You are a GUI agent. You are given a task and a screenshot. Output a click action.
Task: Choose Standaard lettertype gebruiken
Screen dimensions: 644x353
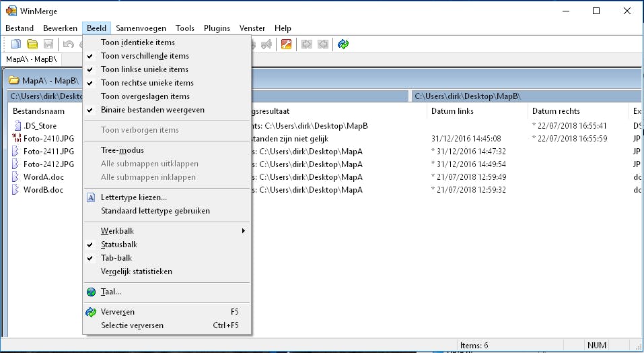pyautogui.click(x=167, y=211)
